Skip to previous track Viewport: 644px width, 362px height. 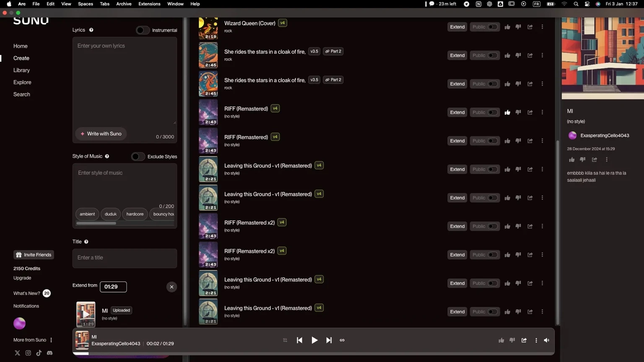(x=299, y=341)
